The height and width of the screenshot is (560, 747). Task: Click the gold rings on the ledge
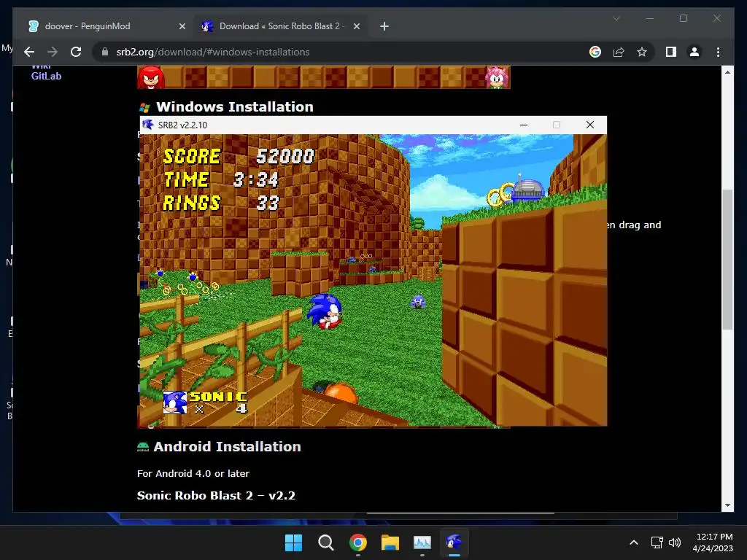[500, 195]
